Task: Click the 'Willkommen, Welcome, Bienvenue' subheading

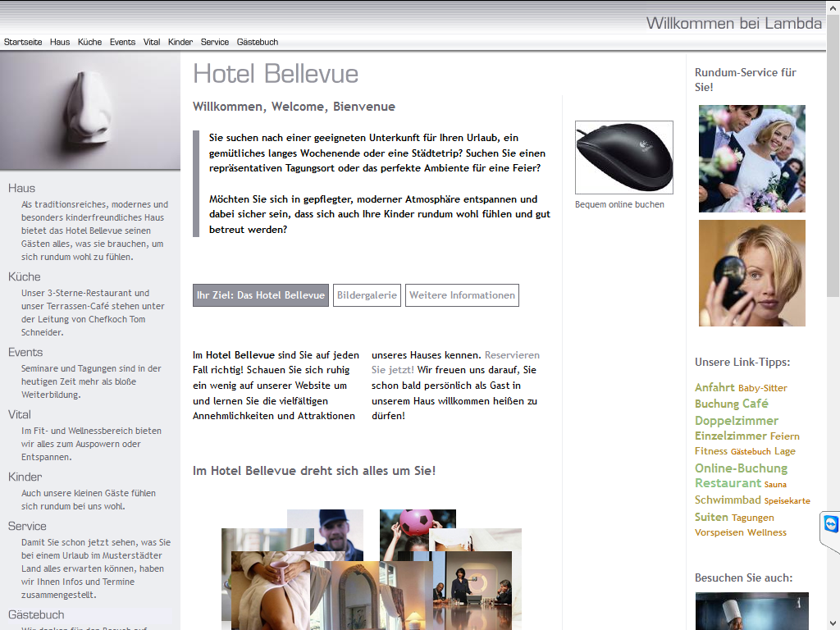Action: [294, 107]
